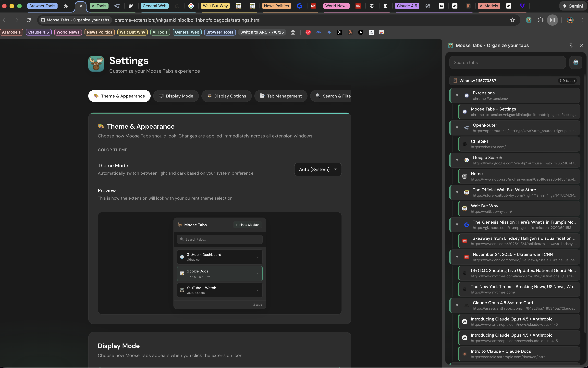Close the preview GitHub Dashboard tab
The width and height of the screenshot is (588, 368).
coord(257,257)
